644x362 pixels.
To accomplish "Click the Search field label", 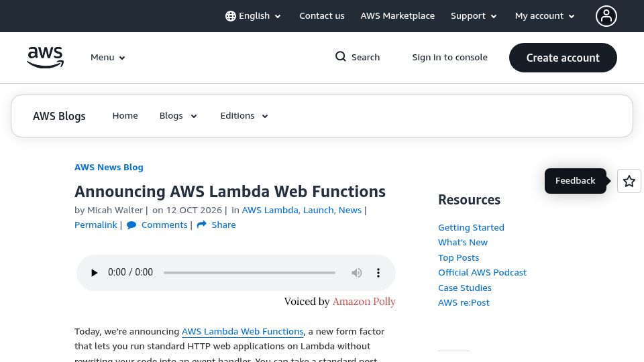I will click(x=366, y=57).
